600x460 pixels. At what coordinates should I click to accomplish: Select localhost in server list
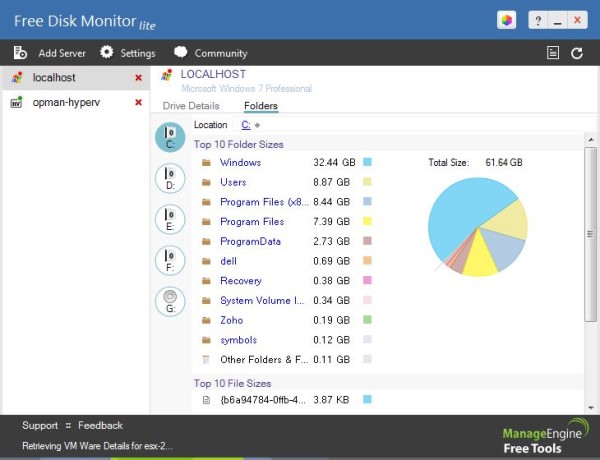[76, 78]
